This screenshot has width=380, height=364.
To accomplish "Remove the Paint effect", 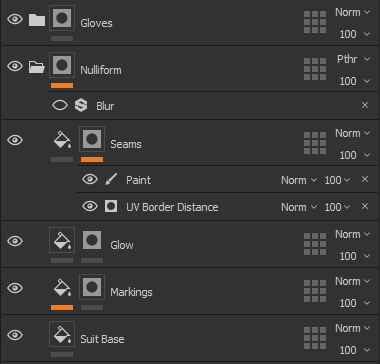I will pyautogui.click(x=365, y=179).
